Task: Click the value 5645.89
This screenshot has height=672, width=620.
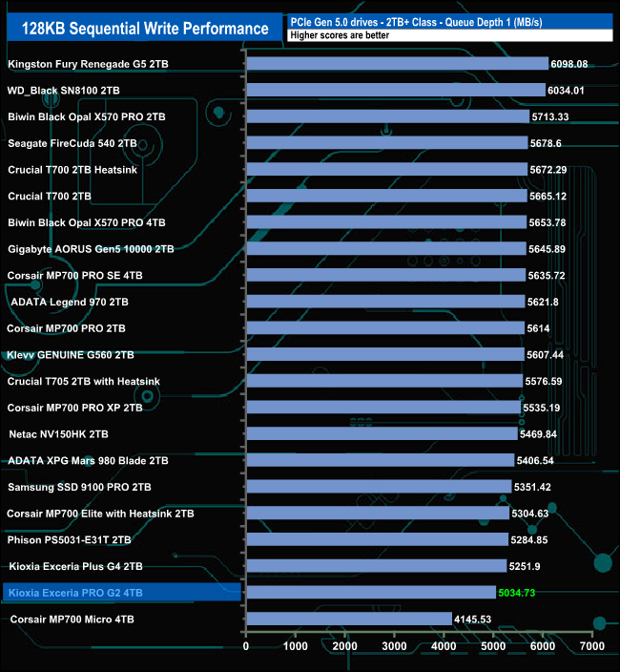Action: (x=547, y=249)
